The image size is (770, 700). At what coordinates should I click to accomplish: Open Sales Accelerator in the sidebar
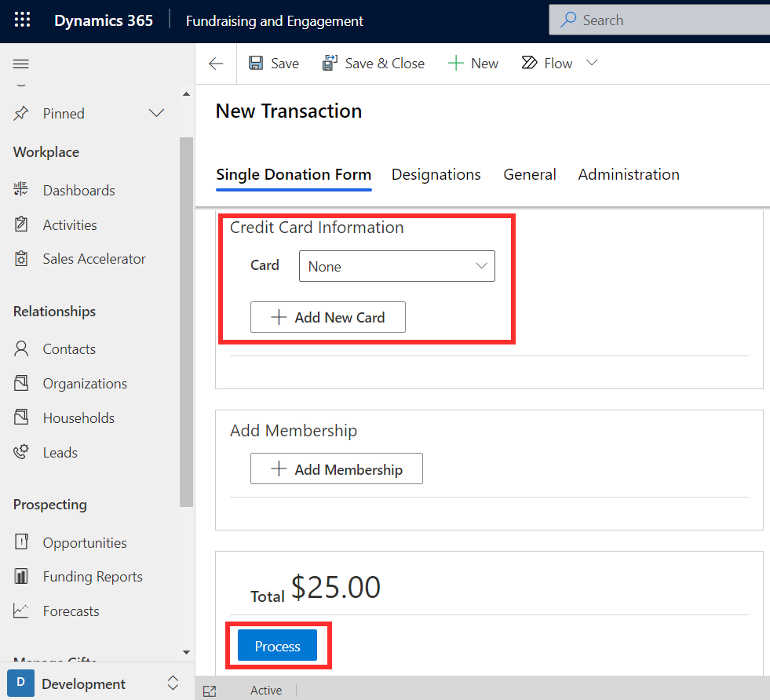click(94, 259)
